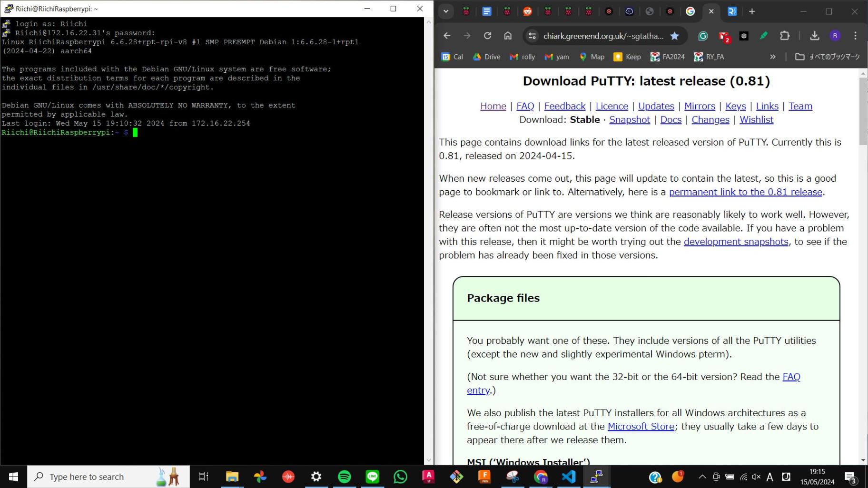Follow the permanent link to 0.81 release
Image resolution: width=868 pixels, height=488 pixels.
745,192
